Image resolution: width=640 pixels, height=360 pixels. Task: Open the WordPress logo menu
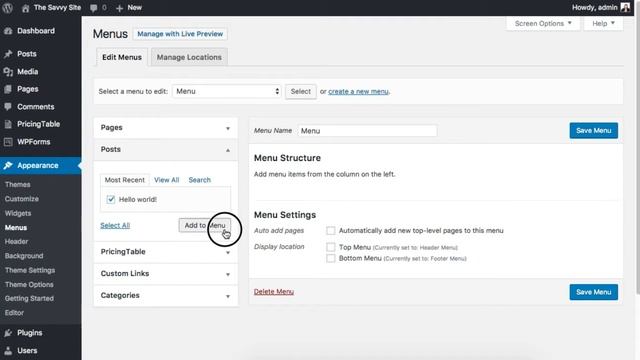(x=7, y=8)
